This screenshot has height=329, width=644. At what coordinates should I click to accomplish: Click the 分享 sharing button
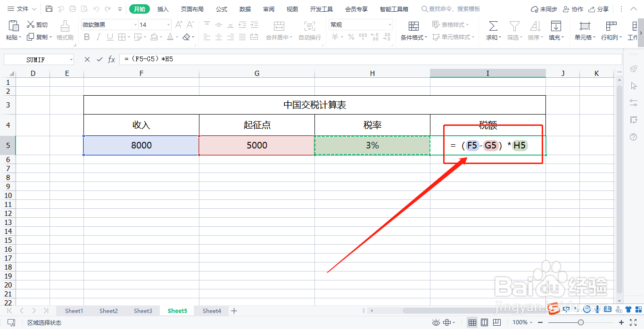[598, 8]
